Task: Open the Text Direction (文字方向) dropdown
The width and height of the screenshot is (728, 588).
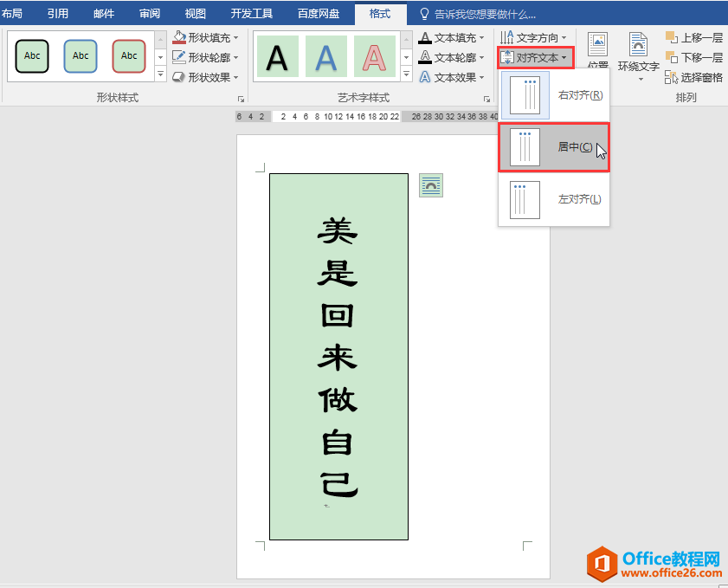Action: [x=535, y=37]
